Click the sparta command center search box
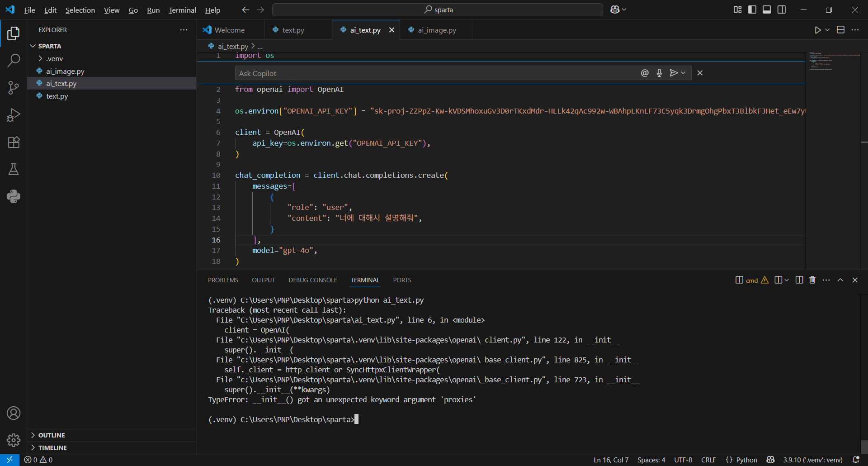Image resolution: width=868 pixels, height=466 pixels. tap(438, 10)
